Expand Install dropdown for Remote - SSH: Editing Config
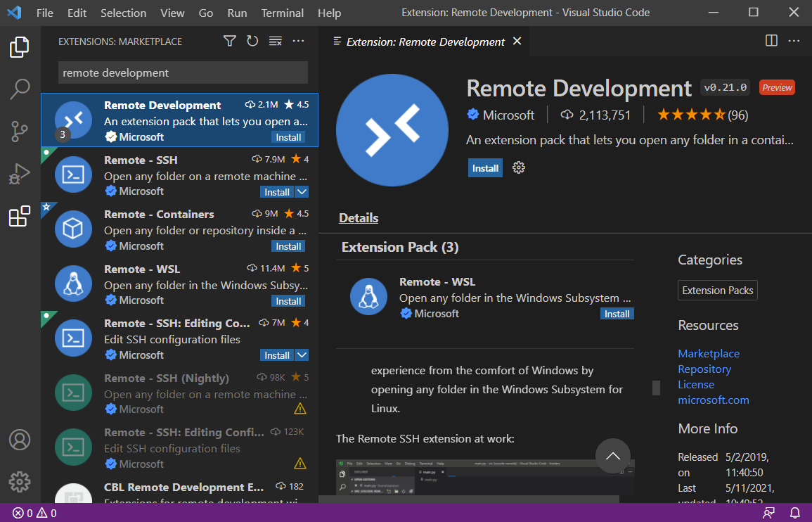The width and height of the screenshot is (812, 522). tap(301, 355)
